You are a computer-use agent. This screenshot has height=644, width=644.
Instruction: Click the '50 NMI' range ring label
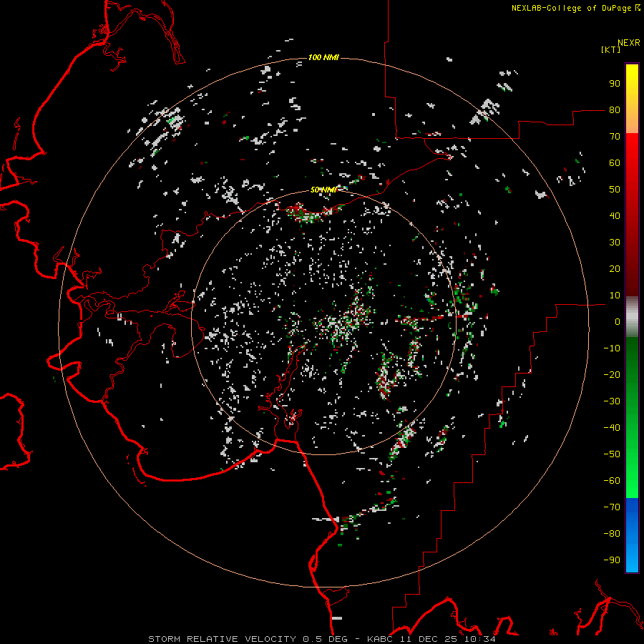323,190
